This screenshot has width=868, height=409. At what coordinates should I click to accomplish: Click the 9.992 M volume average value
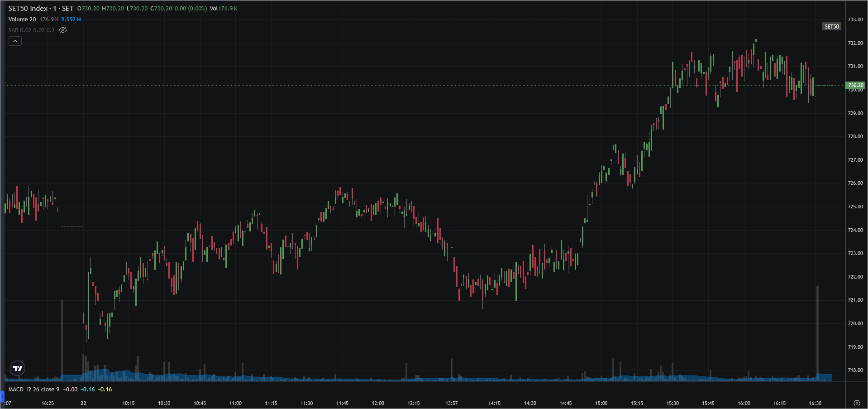[72, 19]
